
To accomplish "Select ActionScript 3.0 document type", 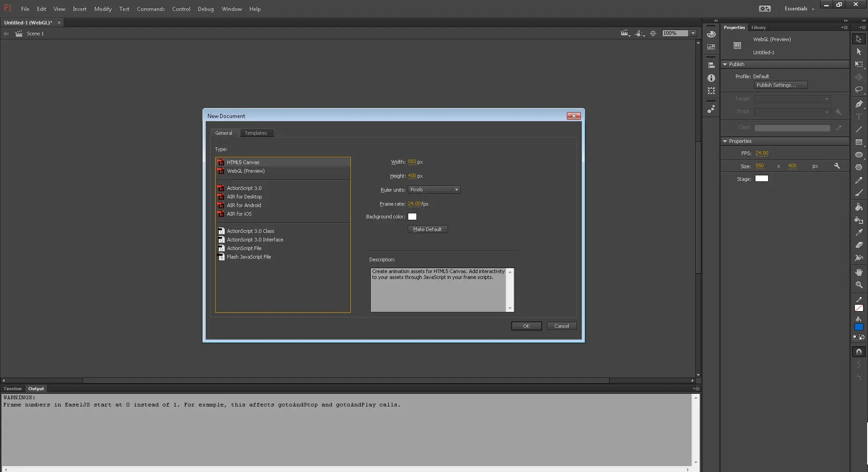I will [x=244, y=188].
